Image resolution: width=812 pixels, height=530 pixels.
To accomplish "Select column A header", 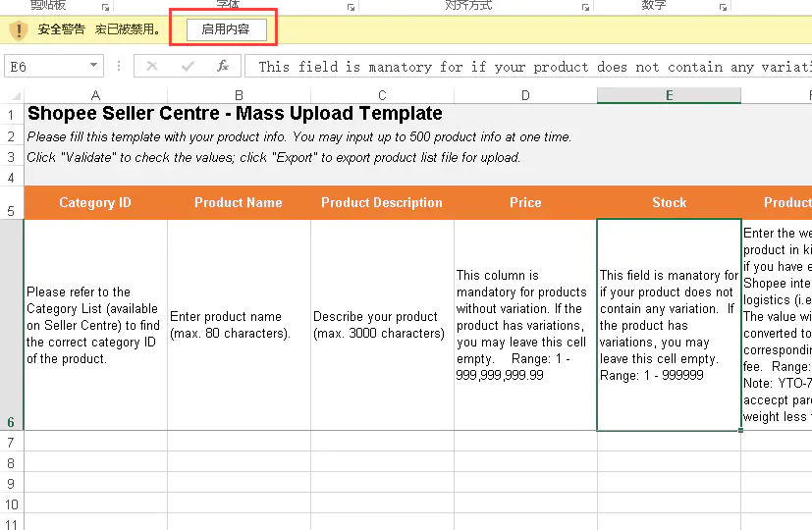I will coord(95,95).
